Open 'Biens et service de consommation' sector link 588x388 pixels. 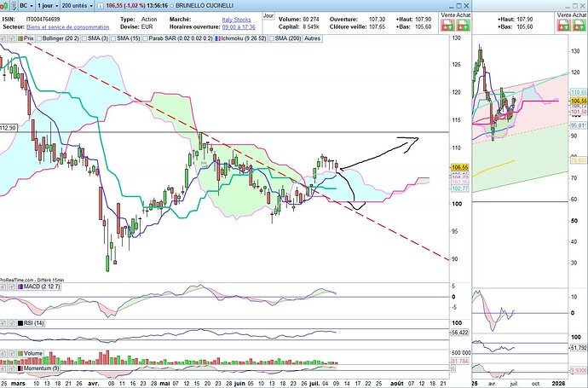[68, 27]
